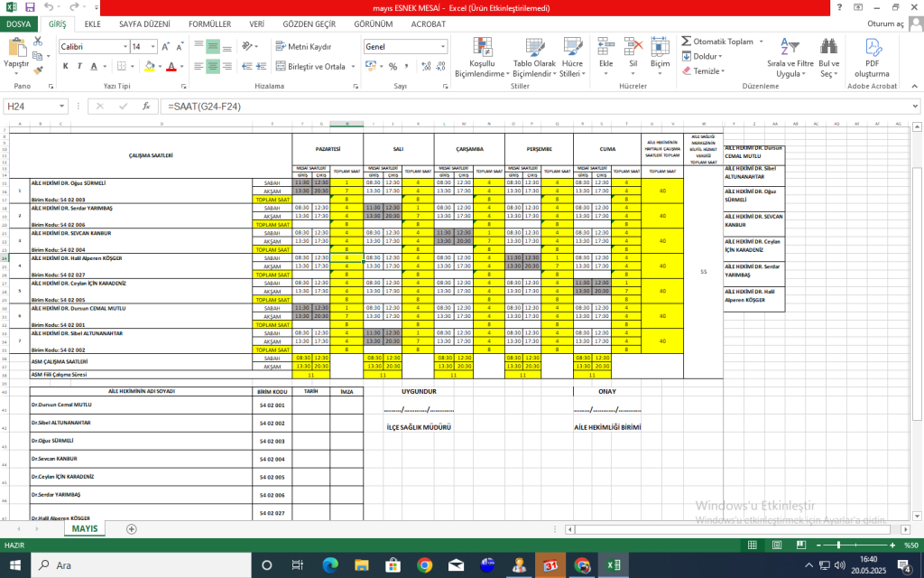The width and height of the screenshot is (924, 578).
Task: Open the font size 14 dropdown
Action: pyautogui.click(x=153, y=47)
